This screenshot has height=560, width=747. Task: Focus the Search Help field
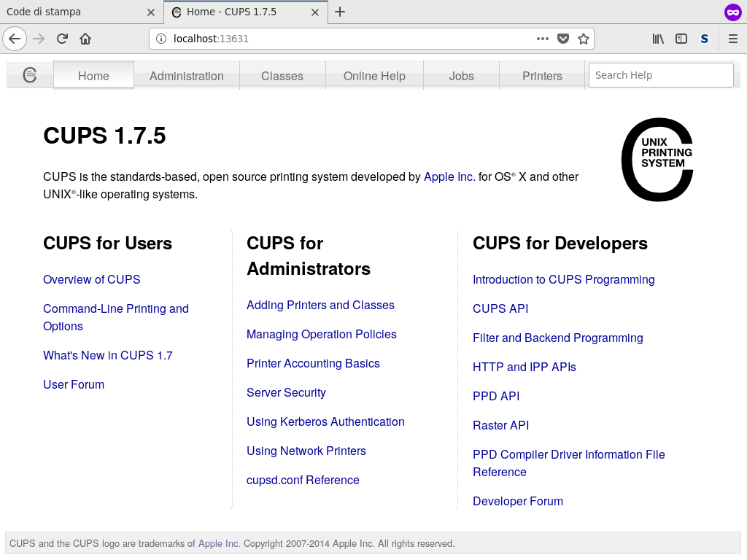tap(661, 75)
